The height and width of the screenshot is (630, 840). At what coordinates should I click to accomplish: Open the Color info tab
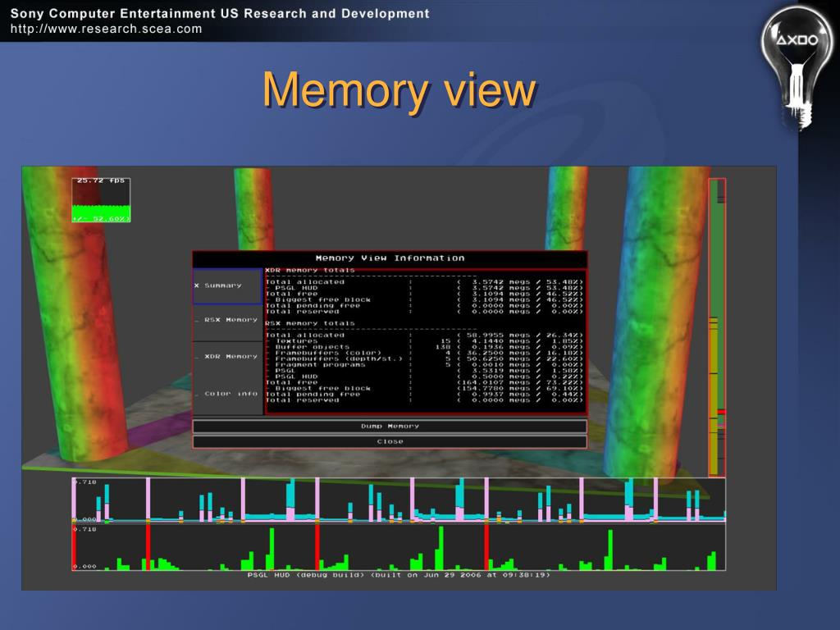[228, 394]
